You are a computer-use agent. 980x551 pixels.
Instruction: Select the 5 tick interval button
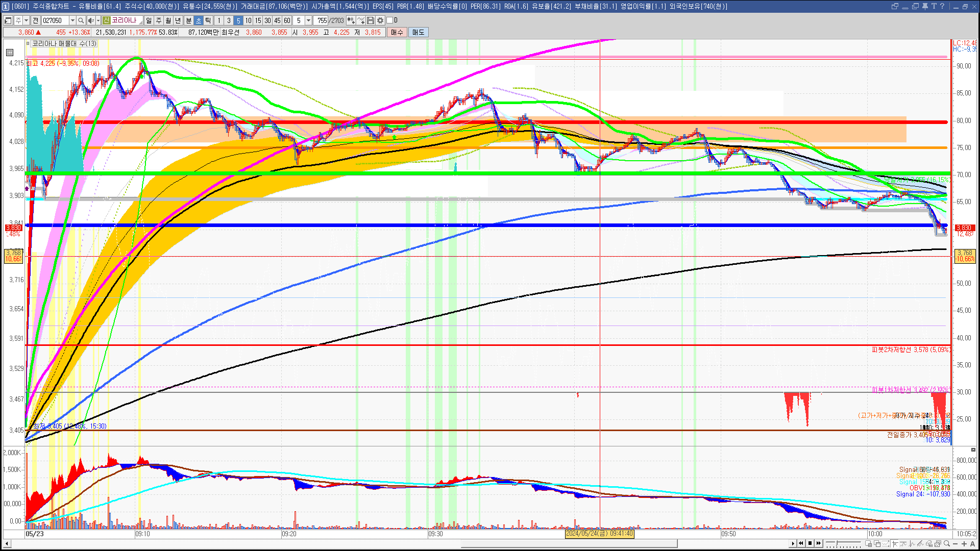click(238, 20)
